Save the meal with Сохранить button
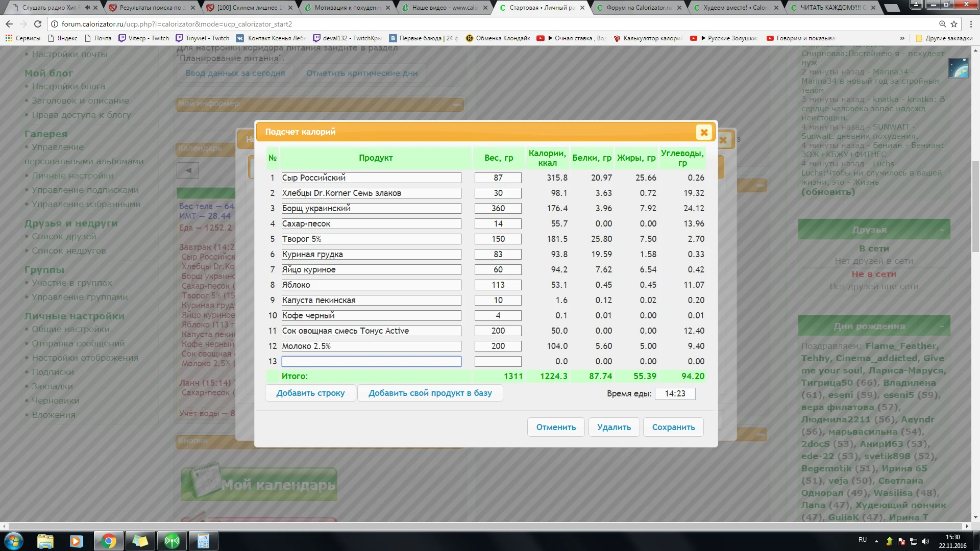The width and height of the screenshot is (980, 551). pyautogui.click(x=673, y=427)
